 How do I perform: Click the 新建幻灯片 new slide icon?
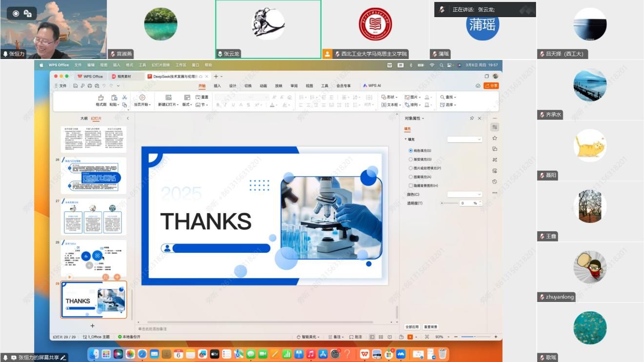168,98
